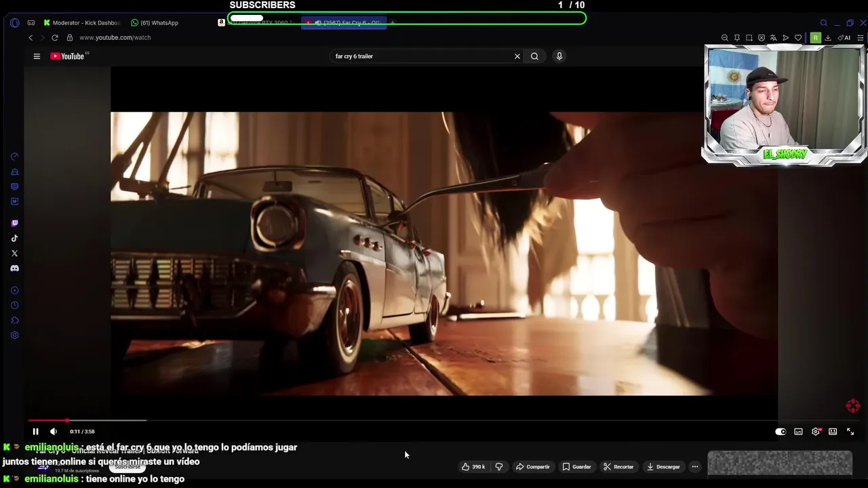The image size is (868, 488).
Task: Open sidebar settings gear
Action: point(15,335)
